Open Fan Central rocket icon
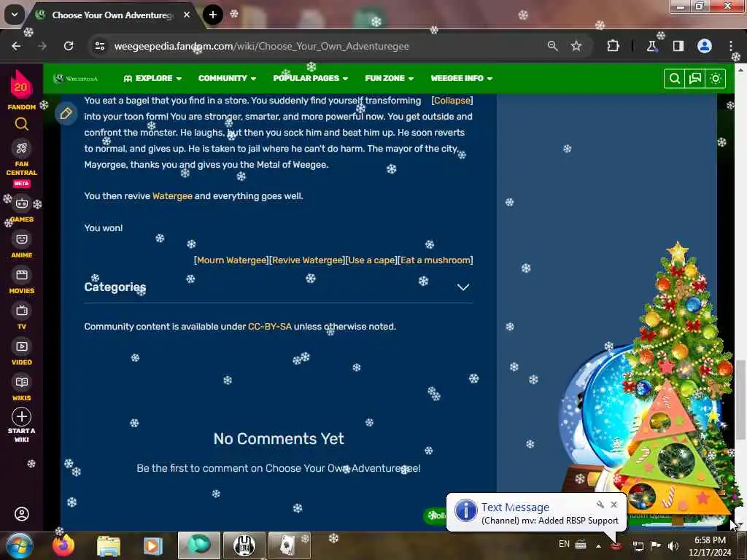The height and width of the screenshot is (560, 747). click(x=21, y=149)
